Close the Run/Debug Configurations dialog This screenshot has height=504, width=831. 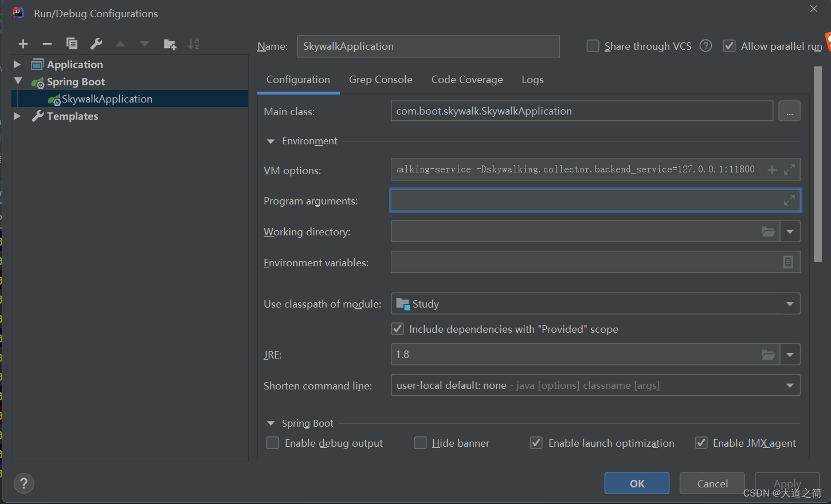tap(813, 9)
